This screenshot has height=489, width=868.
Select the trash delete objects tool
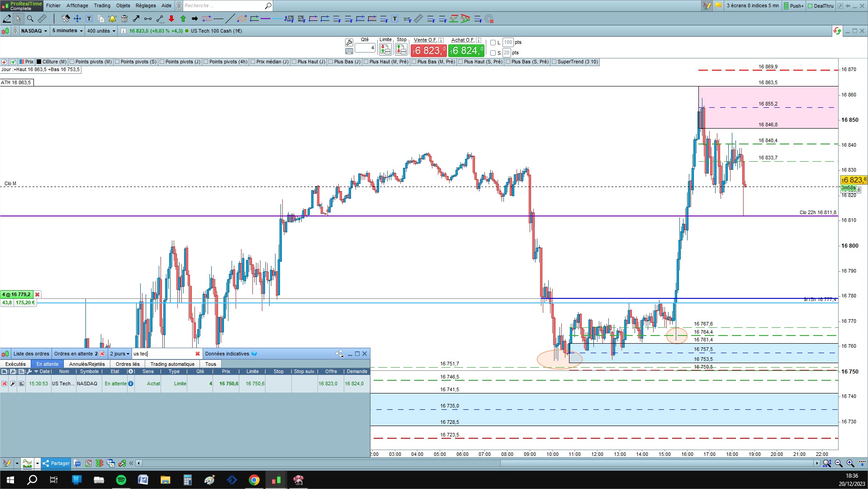124,19
